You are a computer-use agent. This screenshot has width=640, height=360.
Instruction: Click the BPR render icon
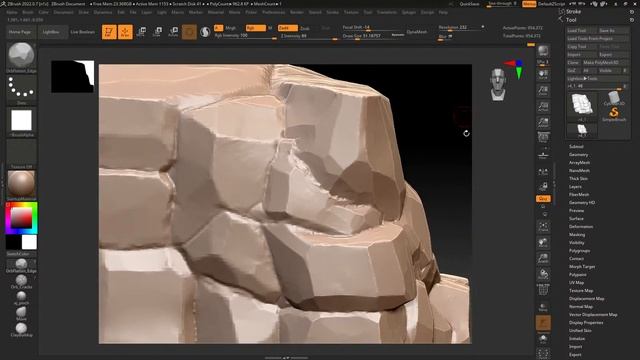(543, 51)
